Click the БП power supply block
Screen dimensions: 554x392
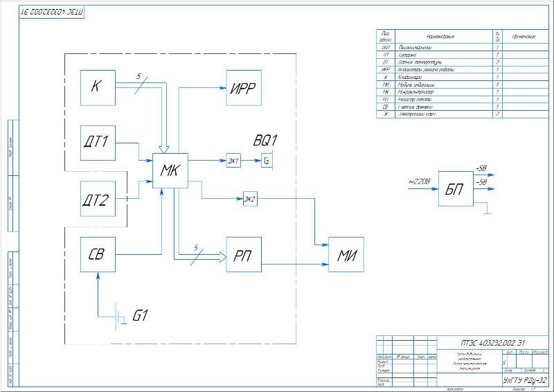pos(456,189)
